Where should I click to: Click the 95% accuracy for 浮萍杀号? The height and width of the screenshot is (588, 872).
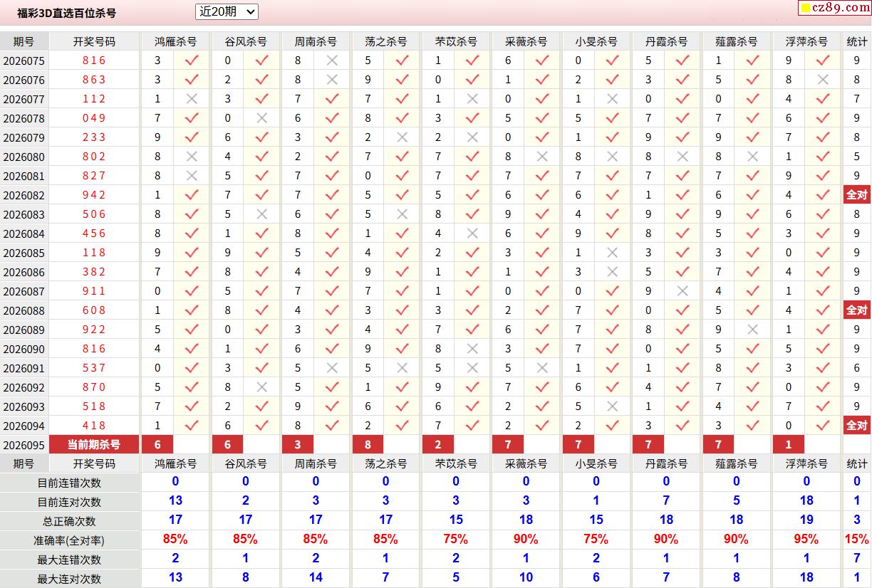click(806, 540)
